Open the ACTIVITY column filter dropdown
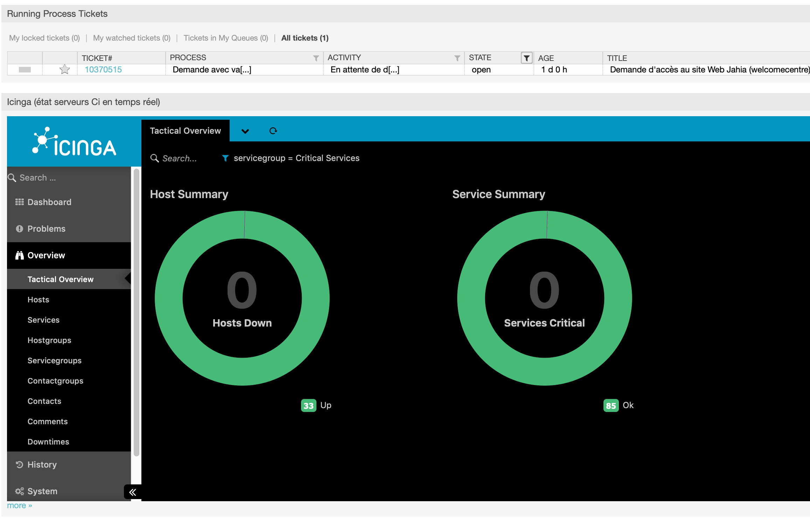 457,58
